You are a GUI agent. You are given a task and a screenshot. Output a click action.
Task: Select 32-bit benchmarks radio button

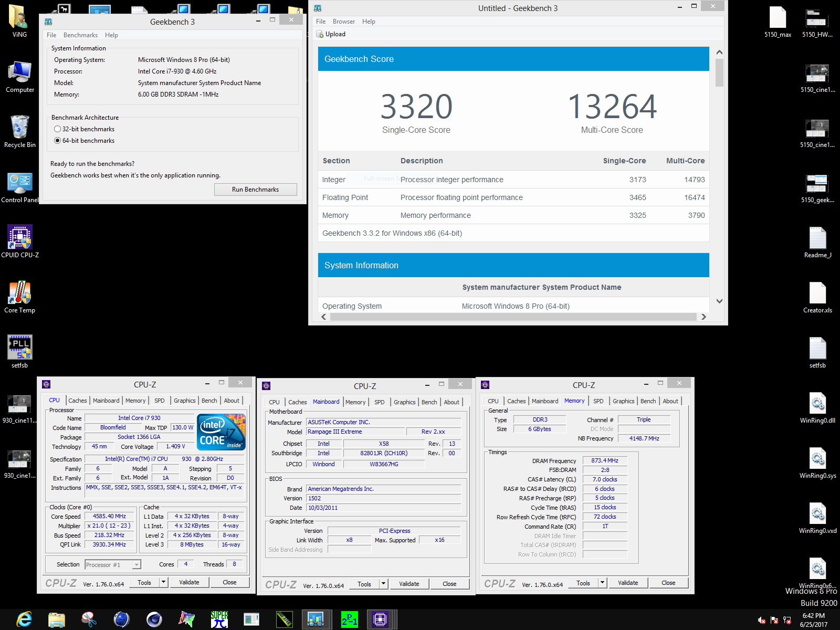(58, 129)
